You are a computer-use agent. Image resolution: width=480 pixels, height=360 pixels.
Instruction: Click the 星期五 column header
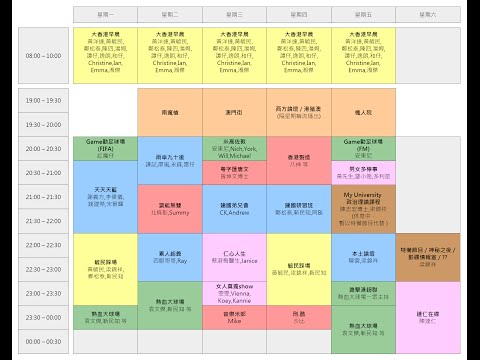(x=363, y=15)
